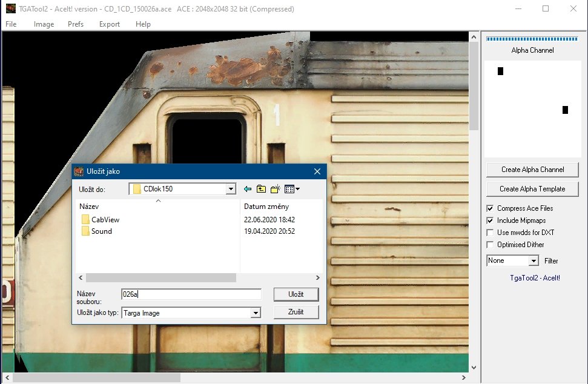The image size is (588, 384).
Task: Expand the Filter dropdown set to None
Action: point(533,260)
